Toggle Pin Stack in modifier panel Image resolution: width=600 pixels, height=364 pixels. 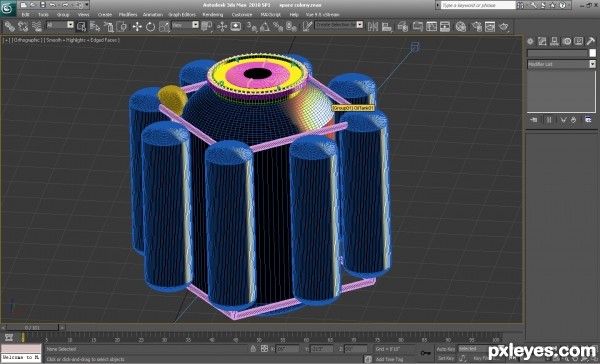[533, 120]
